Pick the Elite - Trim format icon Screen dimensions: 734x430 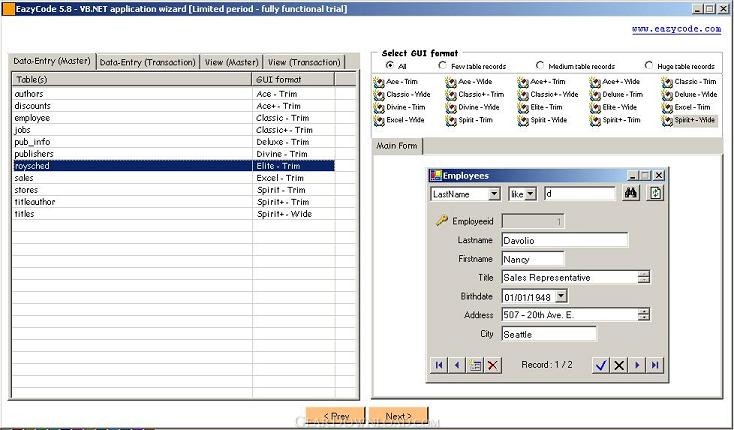[x=523, y=108]
